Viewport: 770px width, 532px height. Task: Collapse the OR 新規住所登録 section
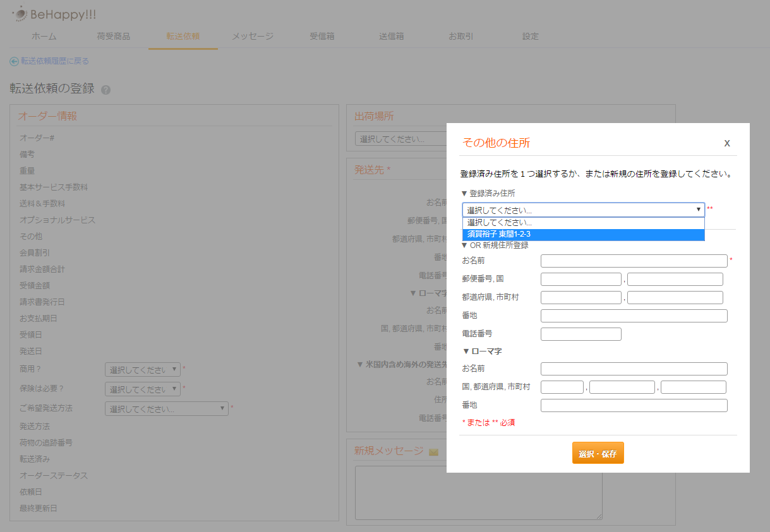click(464, 245)
